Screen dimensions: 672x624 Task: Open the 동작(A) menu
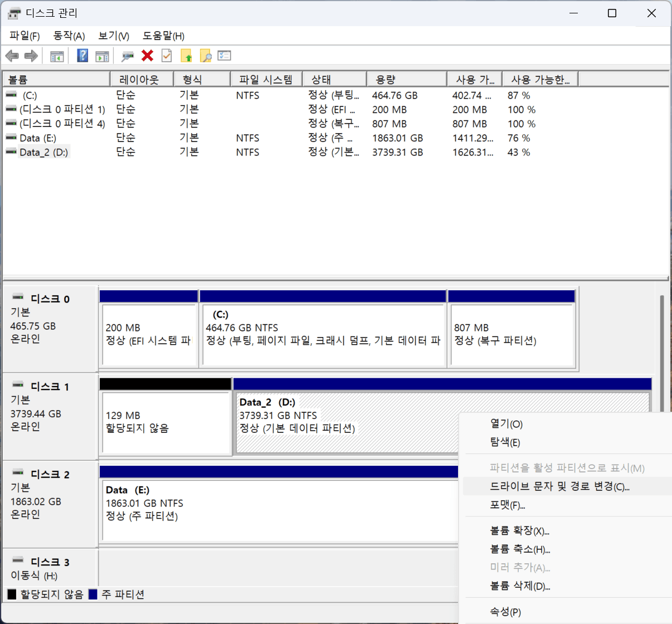tap(69, 36)
